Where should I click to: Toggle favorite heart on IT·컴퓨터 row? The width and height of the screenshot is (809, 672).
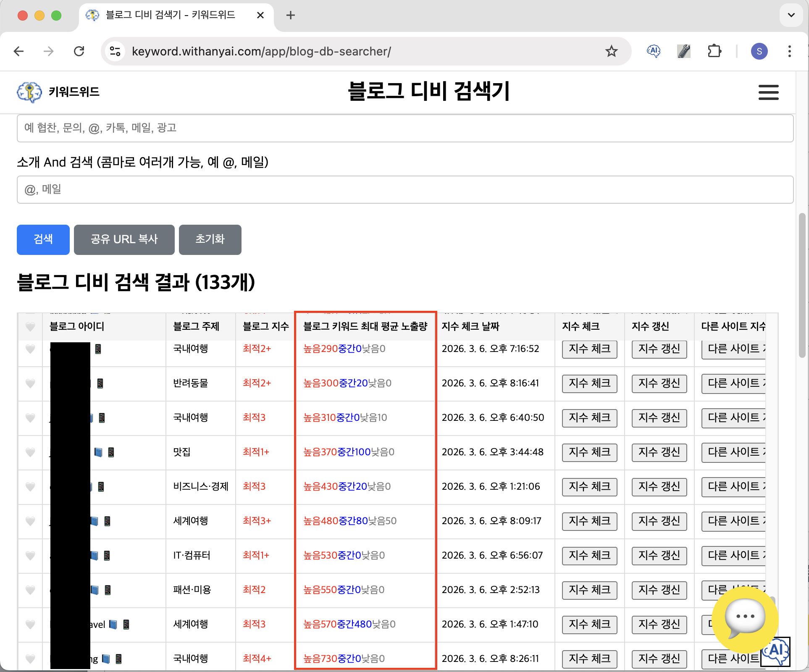[30, 555]
